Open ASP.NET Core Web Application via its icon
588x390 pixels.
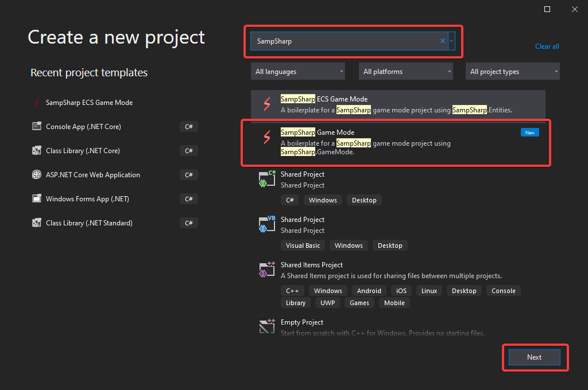pos(37,174)
